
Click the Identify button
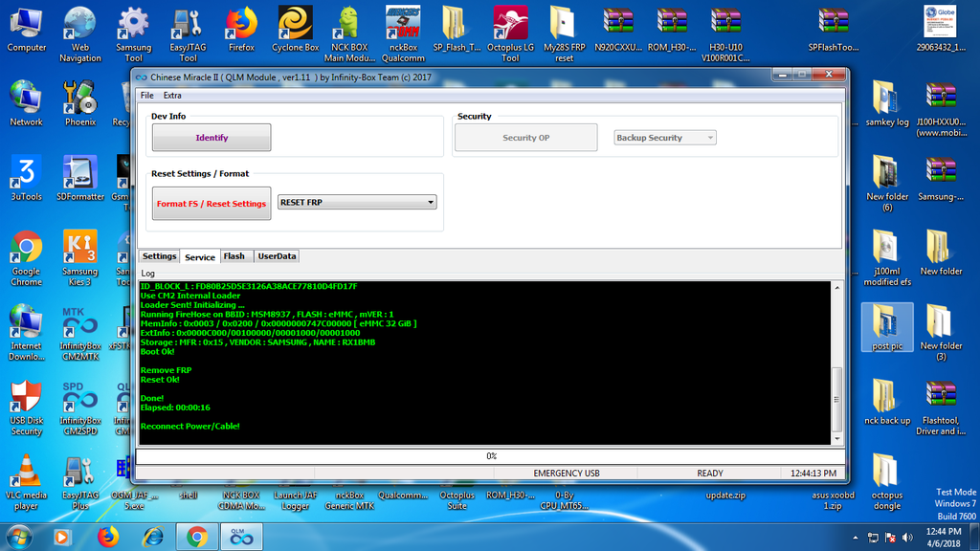[x=212, y=138]
